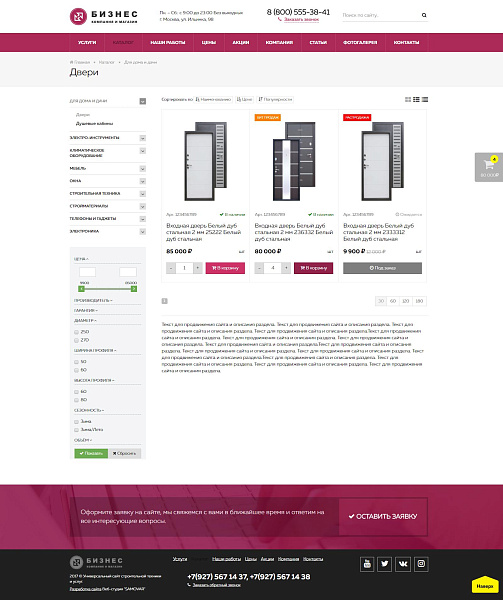503x600 pixels.
Task: Switch to compact list view
Action: click(425, 99)
